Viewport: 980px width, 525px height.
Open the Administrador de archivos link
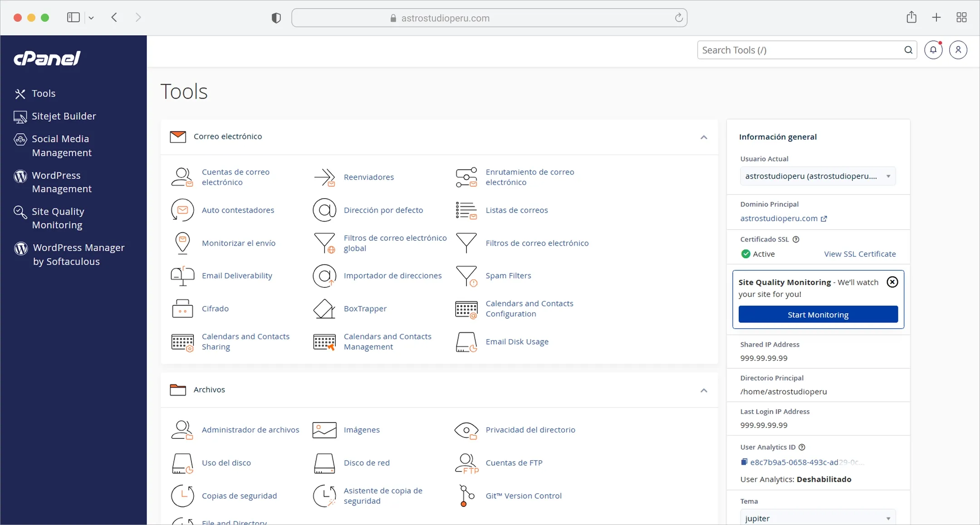[250, 430]
